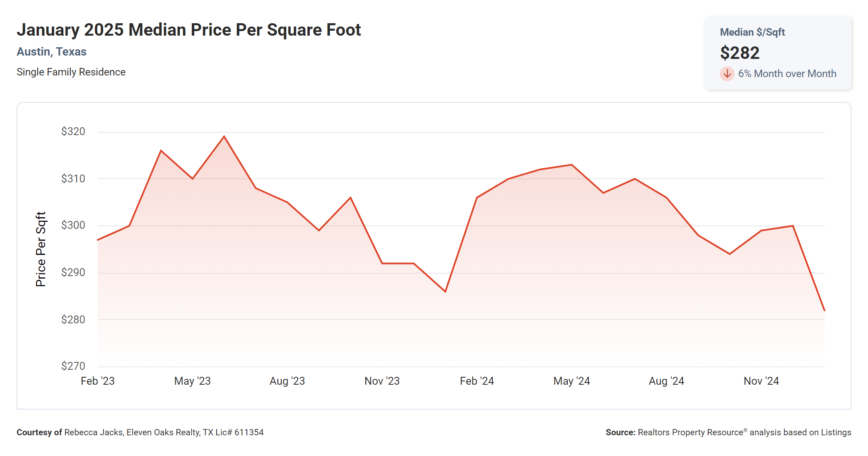Click the Feb '23 x-axis label

98,381
